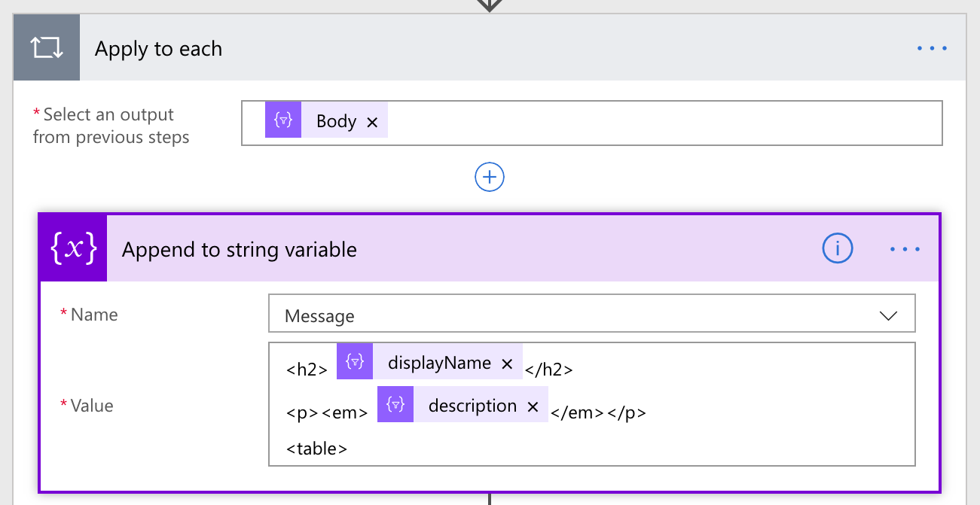Click the icon on description token
This screenshot has height=505, width=980.
(395, 406)
